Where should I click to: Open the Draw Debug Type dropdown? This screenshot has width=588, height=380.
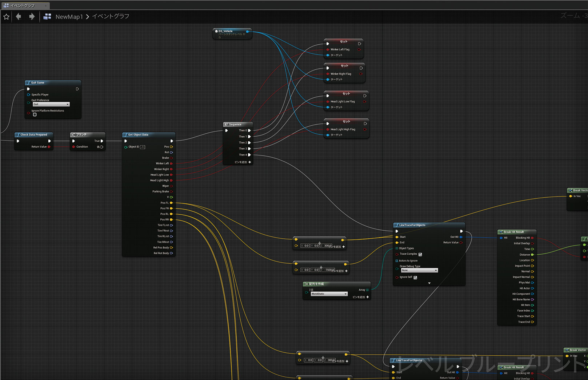[x=419, y=270]
